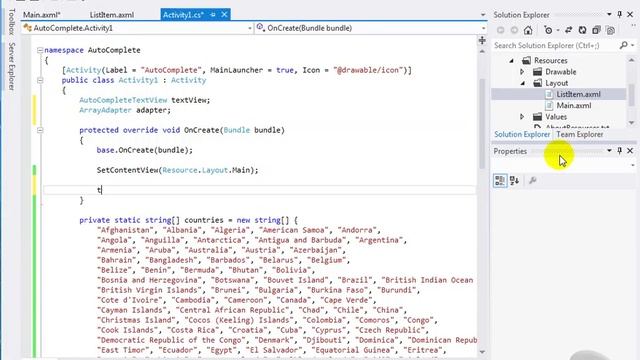
Task: Click "MainLauncher" attribute text
Action: click(237, 70)
